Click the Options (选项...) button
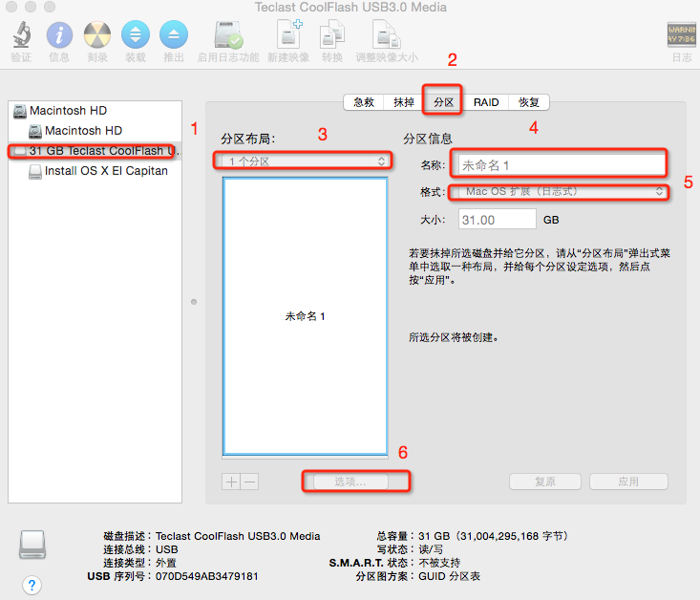This screenshot has height=600, width=700. [350, 482]
